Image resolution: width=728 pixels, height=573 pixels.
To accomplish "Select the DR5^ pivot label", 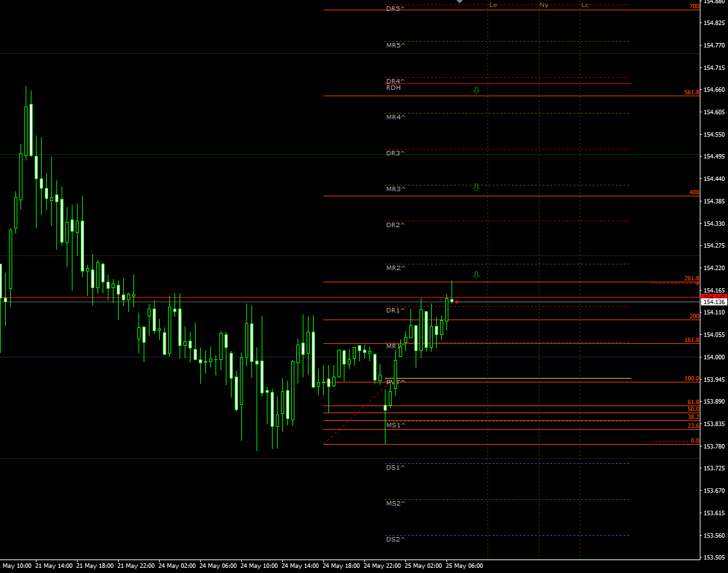I will click(x=396, y=9).
